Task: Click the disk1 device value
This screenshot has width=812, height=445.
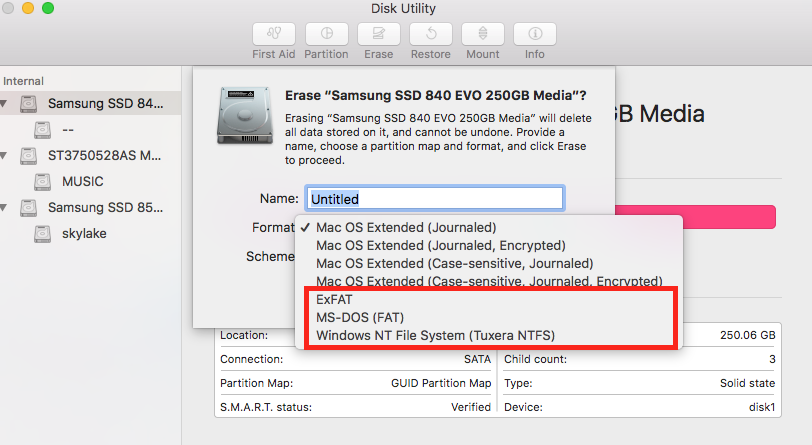Action: point(762,407)
